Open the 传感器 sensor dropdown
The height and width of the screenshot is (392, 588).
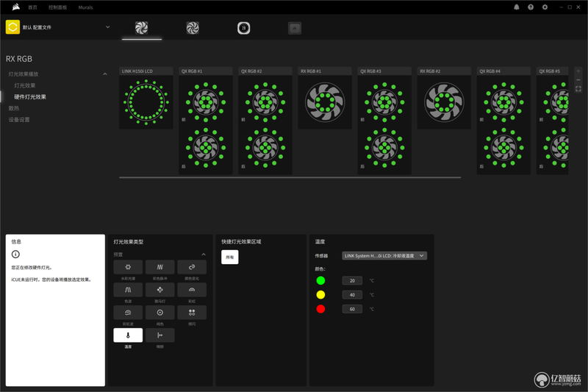[384, 256]
